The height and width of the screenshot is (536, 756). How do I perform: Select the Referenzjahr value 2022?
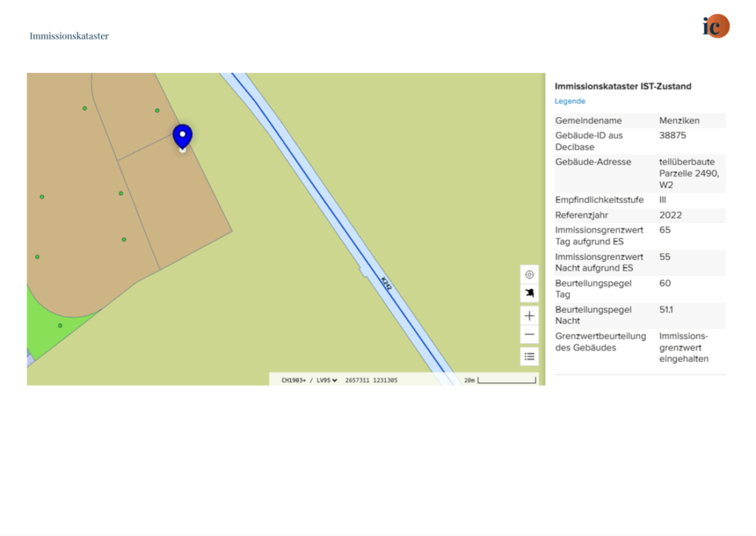670,215
